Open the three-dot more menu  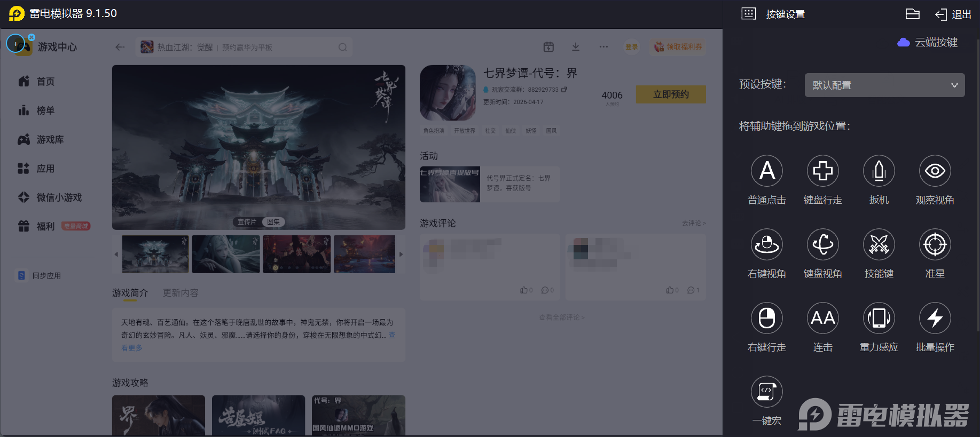[603, 47]
